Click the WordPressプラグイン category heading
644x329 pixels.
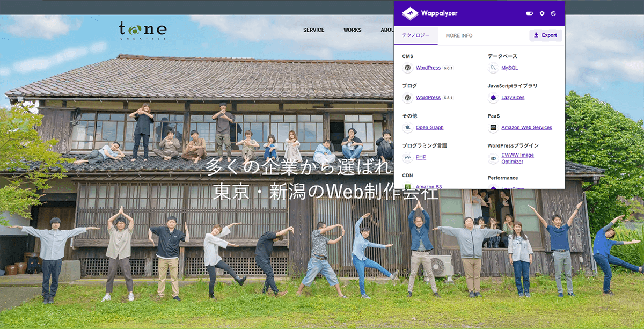513,145
